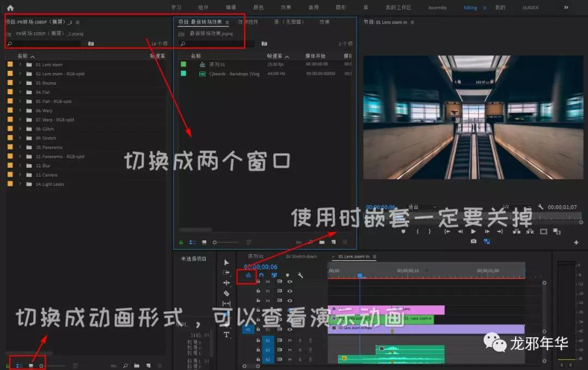Select the Slip tool

click(226, 303)
